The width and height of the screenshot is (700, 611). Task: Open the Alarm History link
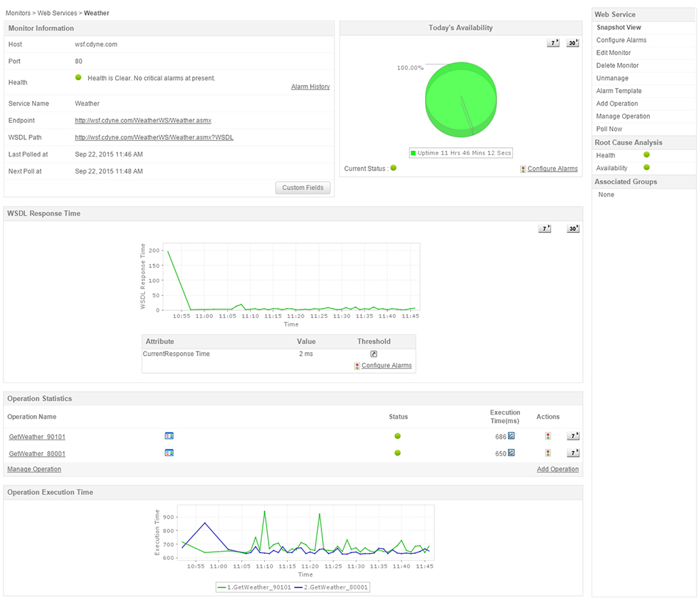(310, 86)
